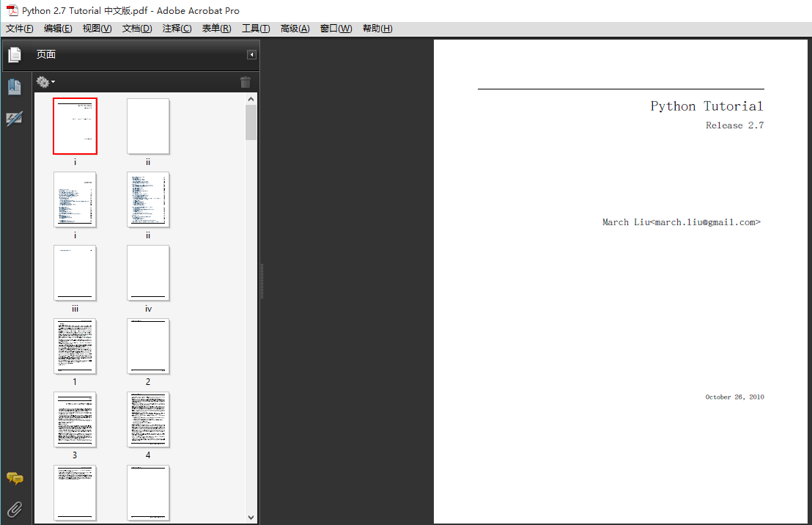812x525 pixels.
Task: Click the thumbnail scrollbar down arrow
Action: tap(251, 517)
